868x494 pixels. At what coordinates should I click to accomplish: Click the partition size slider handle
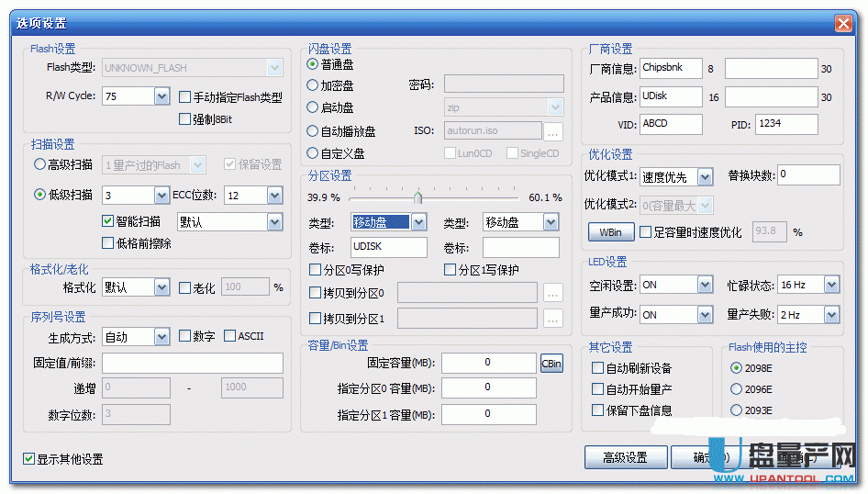click(x=418, y=197)
